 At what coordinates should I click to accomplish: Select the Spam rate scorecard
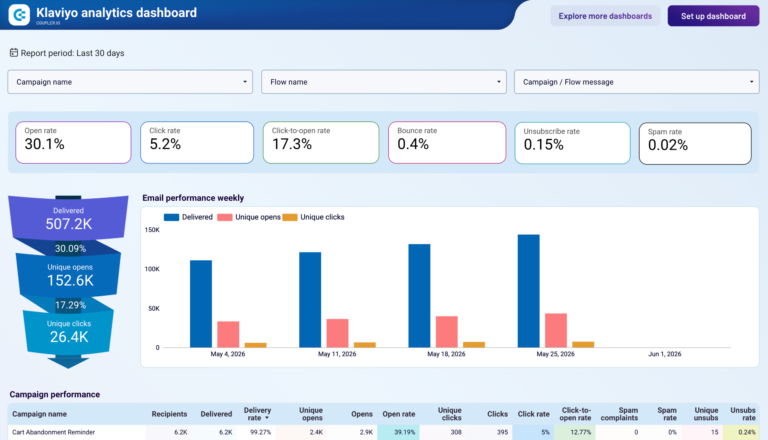[695, 143]
